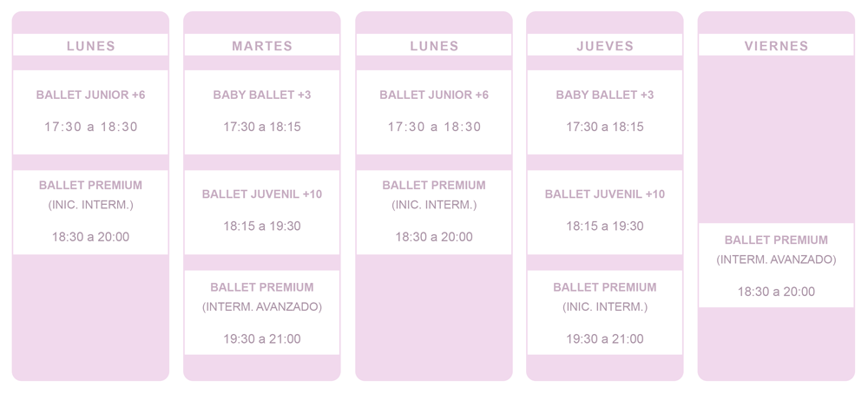Open Ballet Juvenil +10 class on Martes

tap(262, 194)
